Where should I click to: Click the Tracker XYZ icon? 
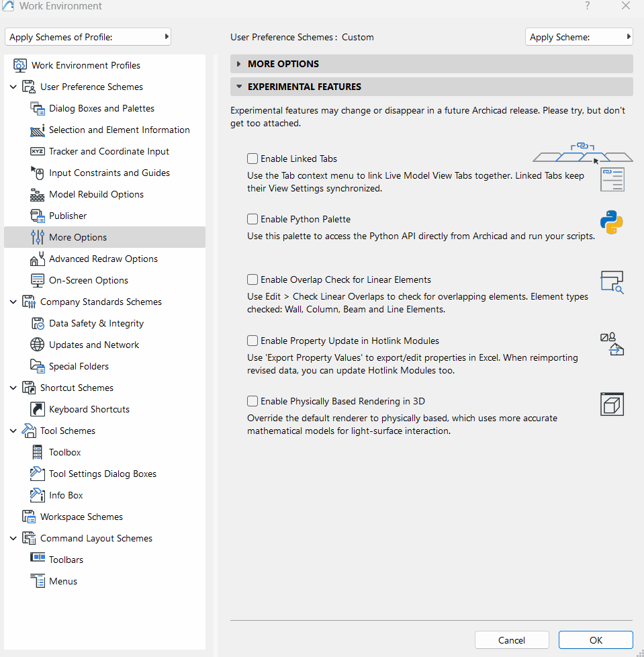point(37,151)
